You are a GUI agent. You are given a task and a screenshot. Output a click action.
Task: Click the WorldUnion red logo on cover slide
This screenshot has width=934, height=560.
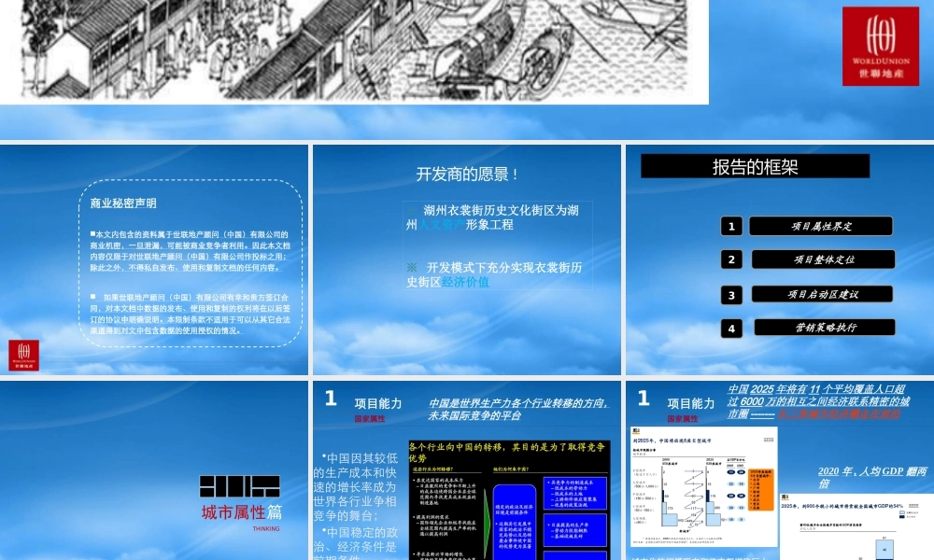point(881,47)
